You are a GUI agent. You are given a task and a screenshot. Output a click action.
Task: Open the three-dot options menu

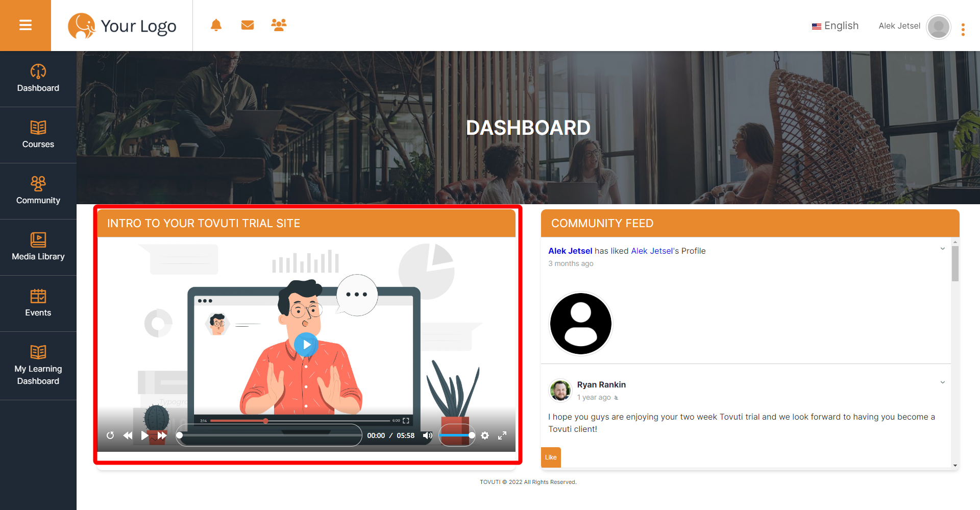coord(963,30)
